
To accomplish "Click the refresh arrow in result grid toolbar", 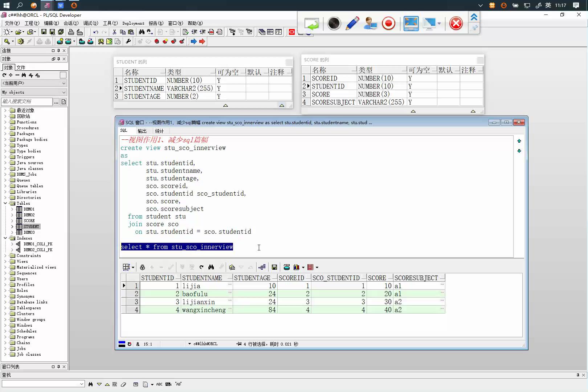I will [x=201, y=267].
